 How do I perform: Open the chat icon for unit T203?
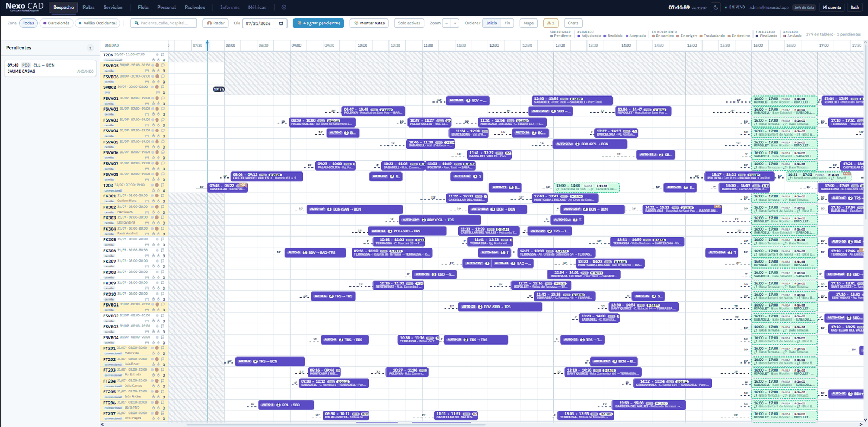162,185
